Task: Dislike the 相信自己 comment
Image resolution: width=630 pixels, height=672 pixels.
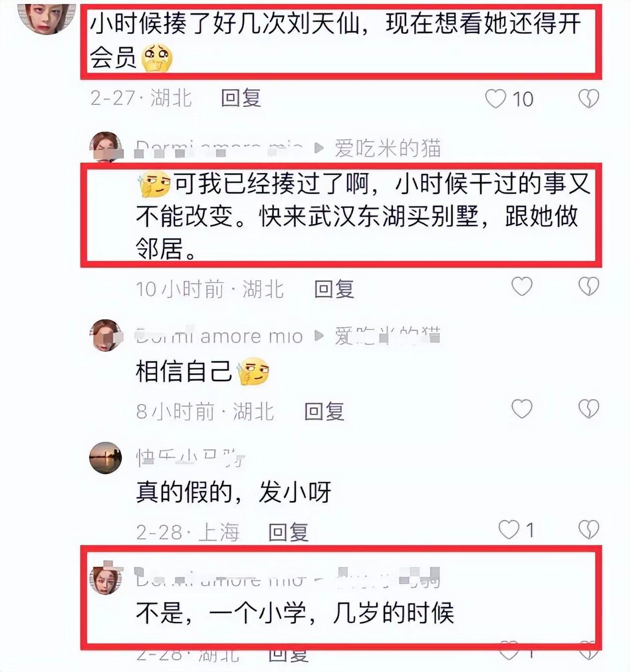Action: click(589, 408)
